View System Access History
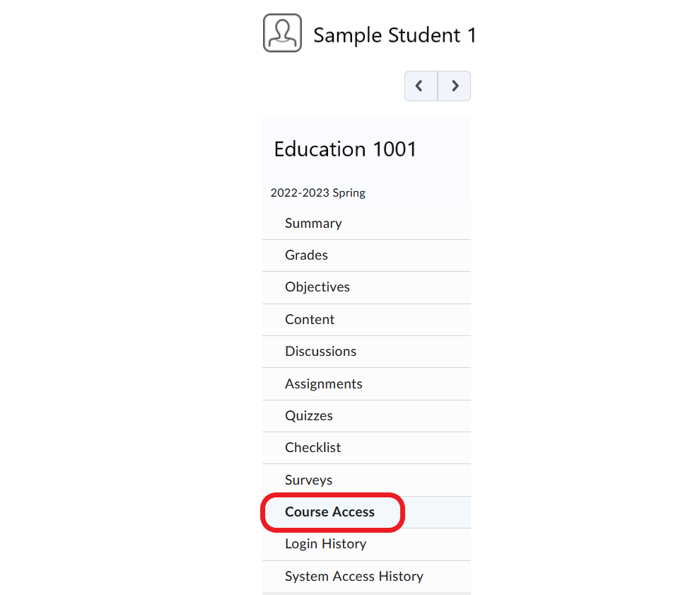 366,576
